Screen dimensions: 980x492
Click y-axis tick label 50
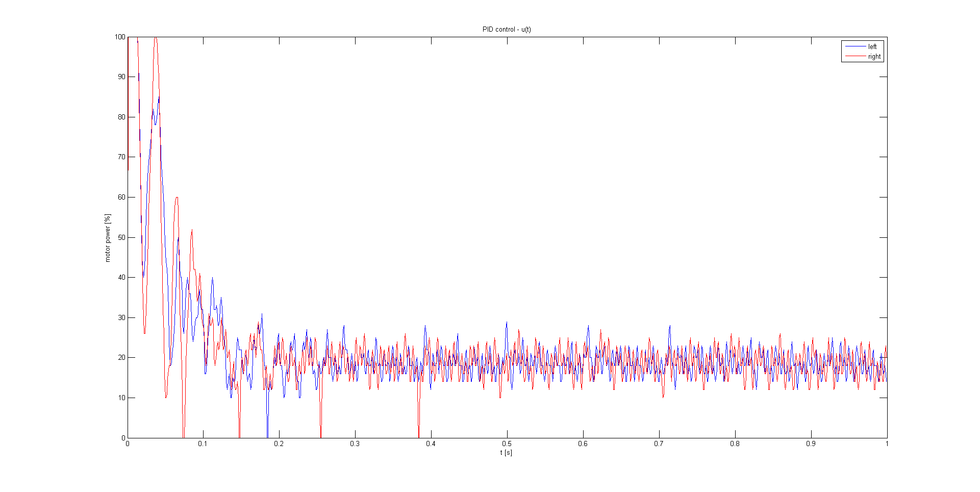coord(121,237)
